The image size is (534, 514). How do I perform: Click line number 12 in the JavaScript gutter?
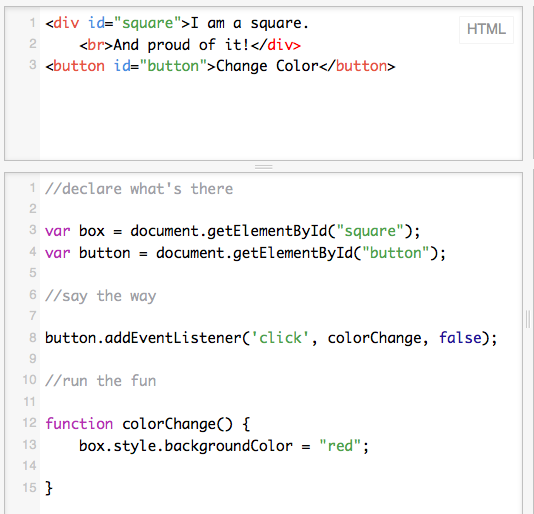pos(30,423)
